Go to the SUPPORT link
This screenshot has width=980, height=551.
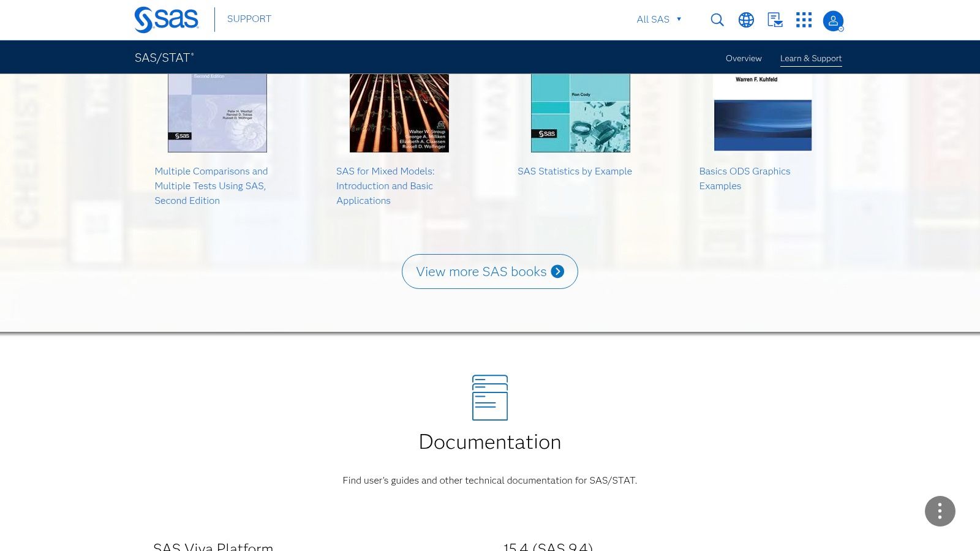(249, 19)
